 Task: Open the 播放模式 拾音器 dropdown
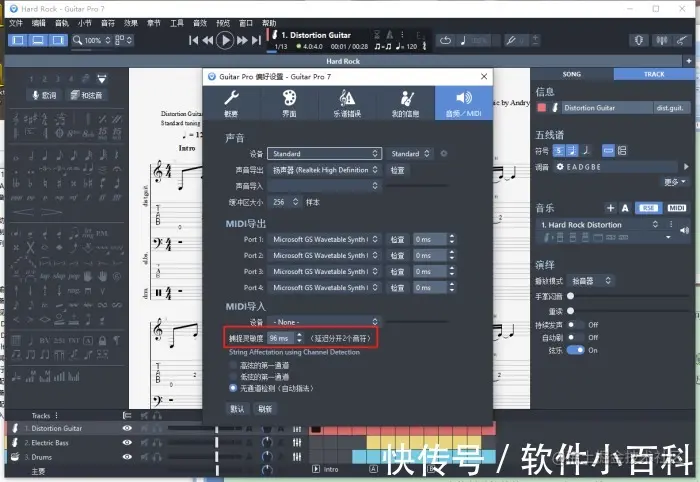click(x=590, y=281)
